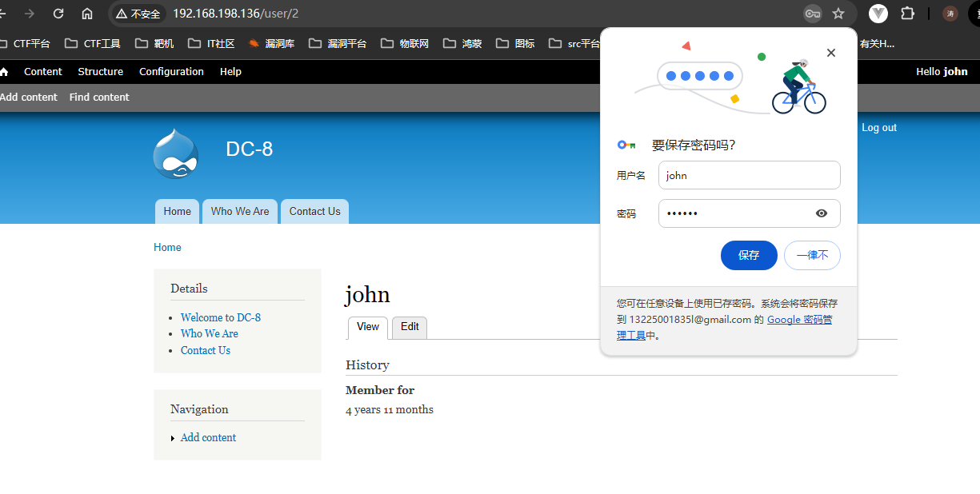Open the Structure admin menu
The width and height of the screenshot is (980, 494).
101,72
